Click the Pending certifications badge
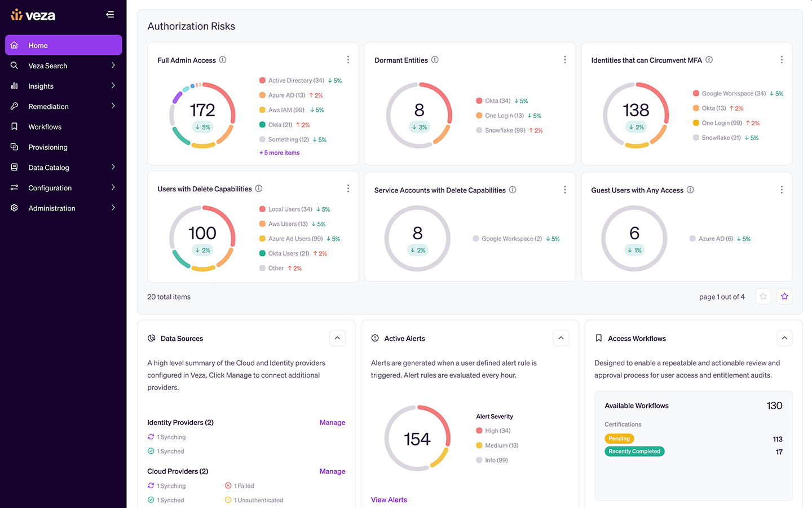The width and height of the screenshot is (812, 508). coord(619,439)
